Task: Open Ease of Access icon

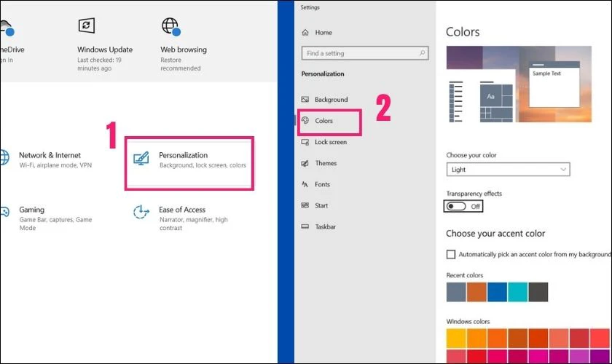Action: pos(141,213)
